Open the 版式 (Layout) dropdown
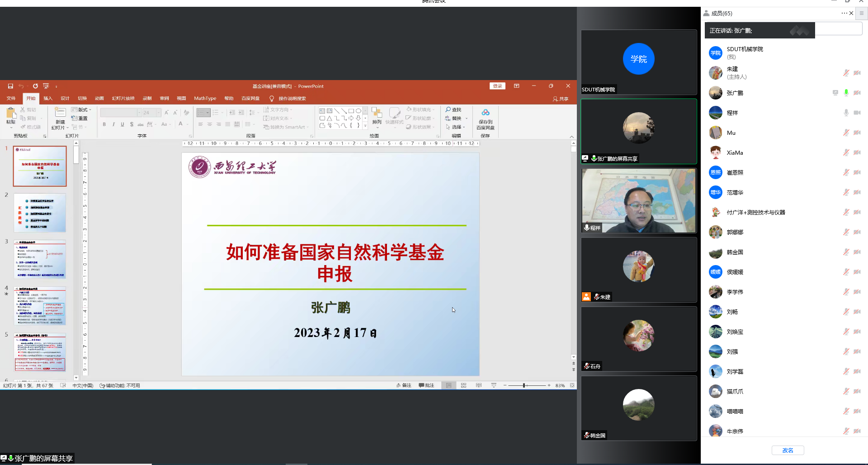 pyautogui.click(x=81, y=109)
